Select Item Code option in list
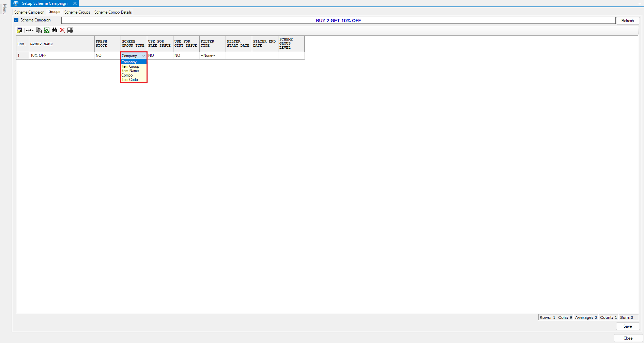Viewport: 644px width, 343px height. pos(130,80)
